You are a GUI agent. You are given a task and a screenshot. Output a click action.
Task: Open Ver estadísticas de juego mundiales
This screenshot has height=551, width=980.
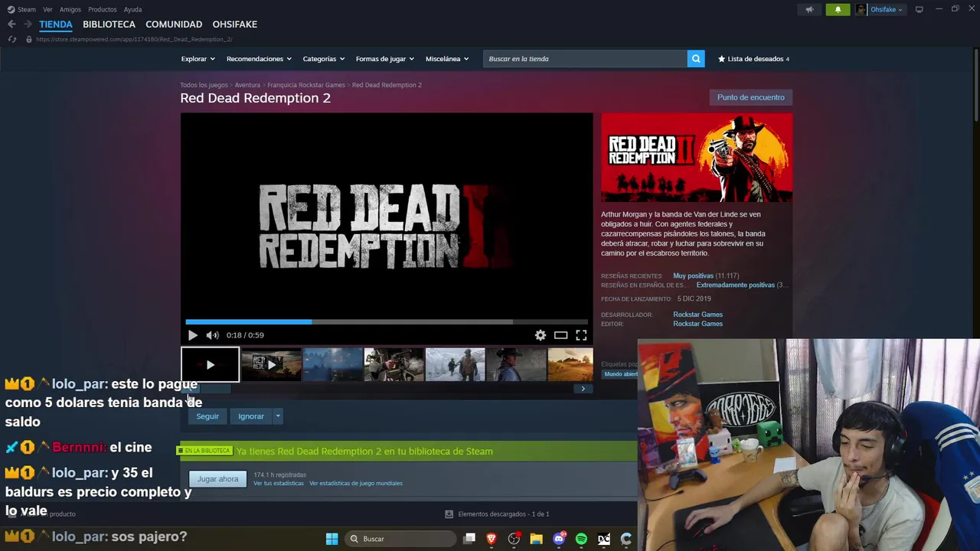click(x=356, y=484)
